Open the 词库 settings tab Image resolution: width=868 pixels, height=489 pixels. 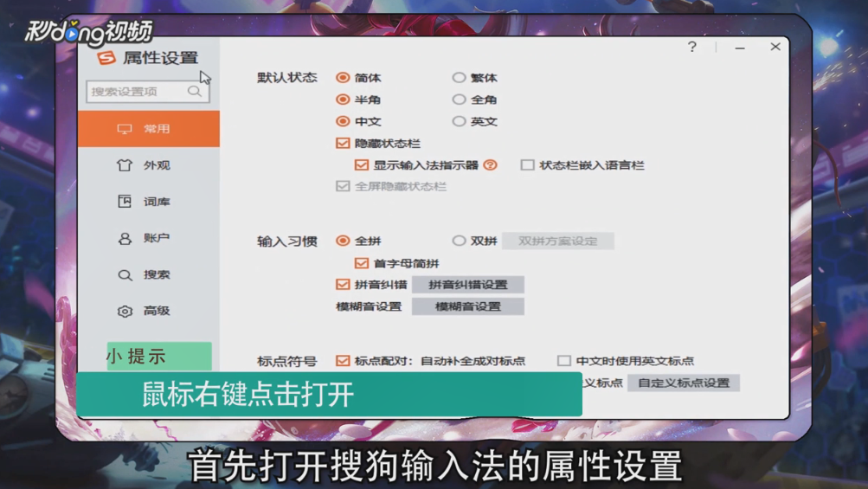click(149, 202)
